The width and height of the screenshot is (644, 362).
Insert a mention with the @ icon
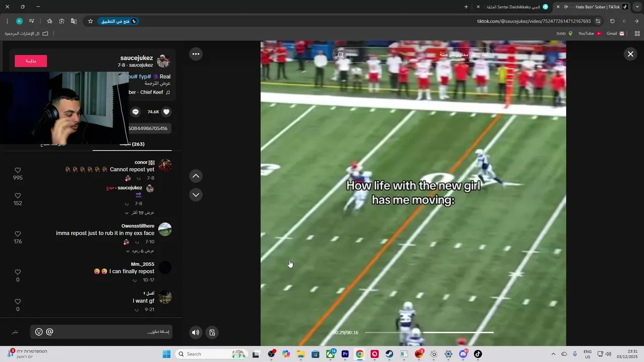click(x=49, y=332)
